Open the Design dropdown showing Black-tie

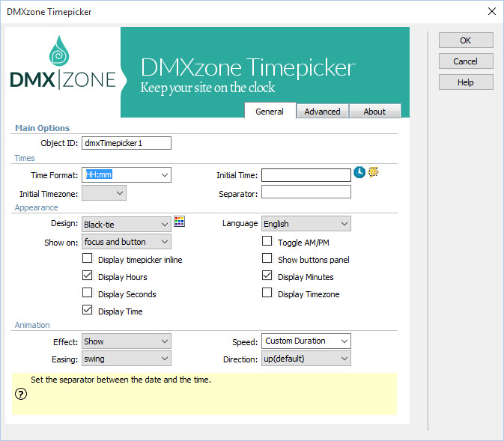click(x=127, y=224)
